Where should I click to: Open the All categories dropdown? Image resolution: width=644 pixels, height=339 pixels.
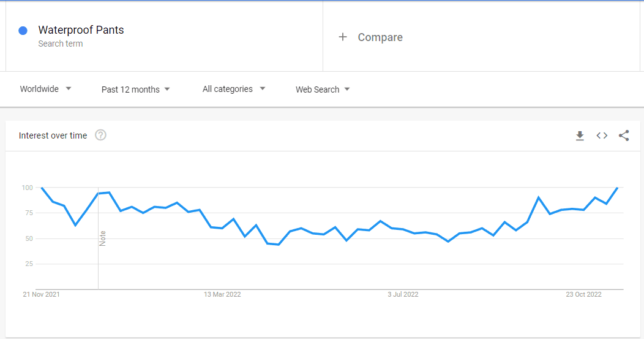[x=234, y=89]
